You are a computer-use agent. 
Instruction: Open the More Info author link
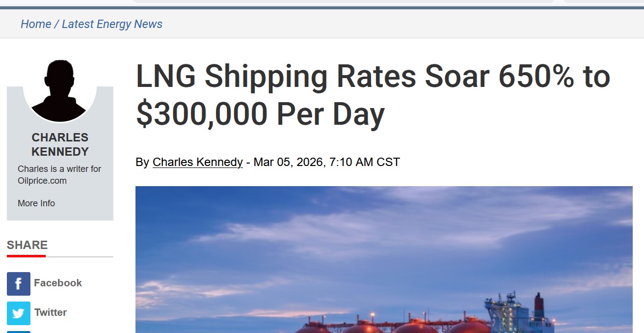[x=36, y=203]
